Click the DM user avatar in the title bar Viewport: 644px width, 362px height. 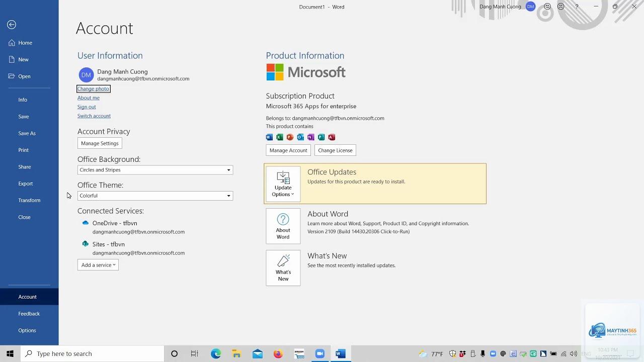pos(530,7)
